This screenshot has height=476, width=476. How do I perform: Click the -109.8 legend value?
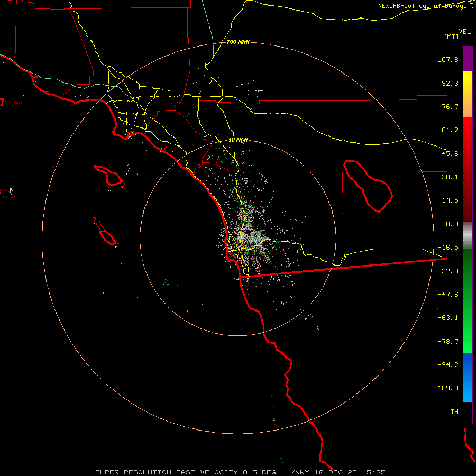[x=446, y=388]
